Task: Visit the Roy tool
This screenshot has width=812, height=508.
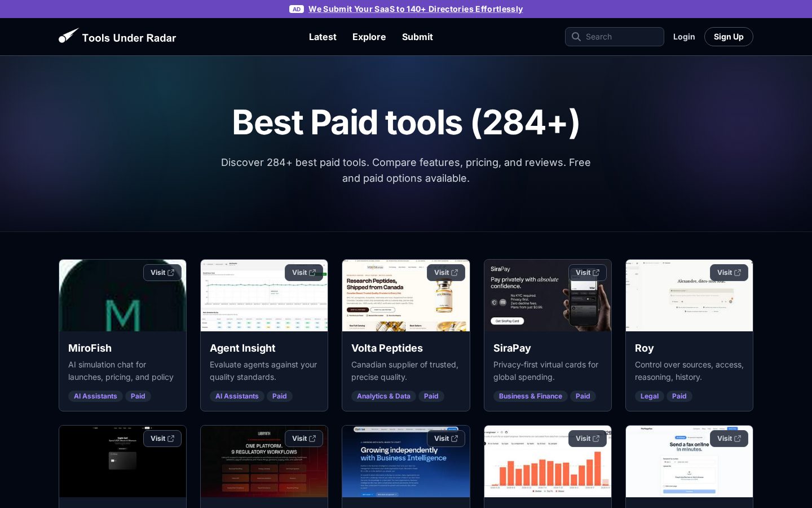Action: click(x=729, y=273)
